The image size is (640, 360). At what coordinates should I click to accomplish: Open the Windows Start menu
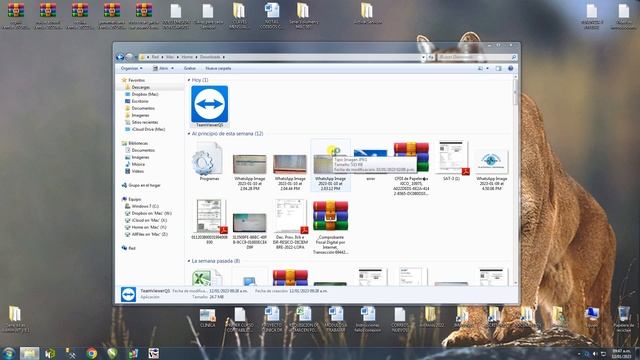tap(9, 353)
